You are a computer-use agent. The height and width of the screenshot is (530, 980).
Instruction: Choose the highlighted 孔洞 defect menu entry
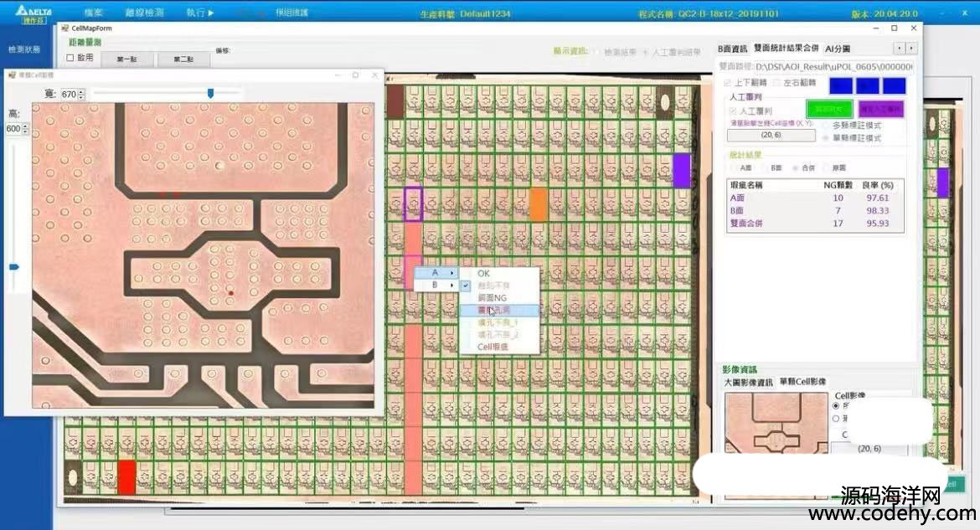point(499,310)
